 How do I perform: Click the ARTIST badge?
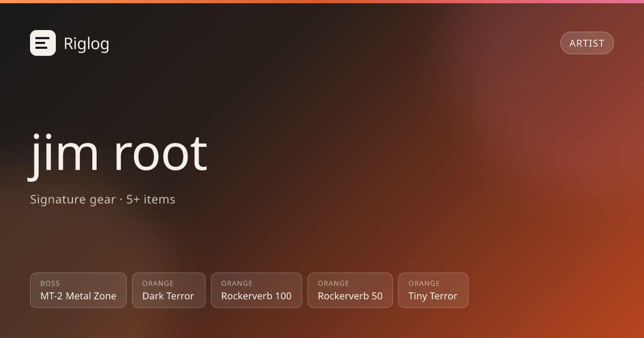tap(587, 43)
